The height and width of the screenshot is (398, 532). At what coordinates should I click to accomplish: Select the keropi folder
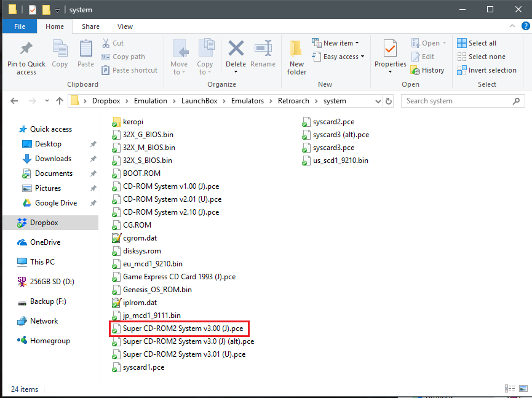click(127, 122)
